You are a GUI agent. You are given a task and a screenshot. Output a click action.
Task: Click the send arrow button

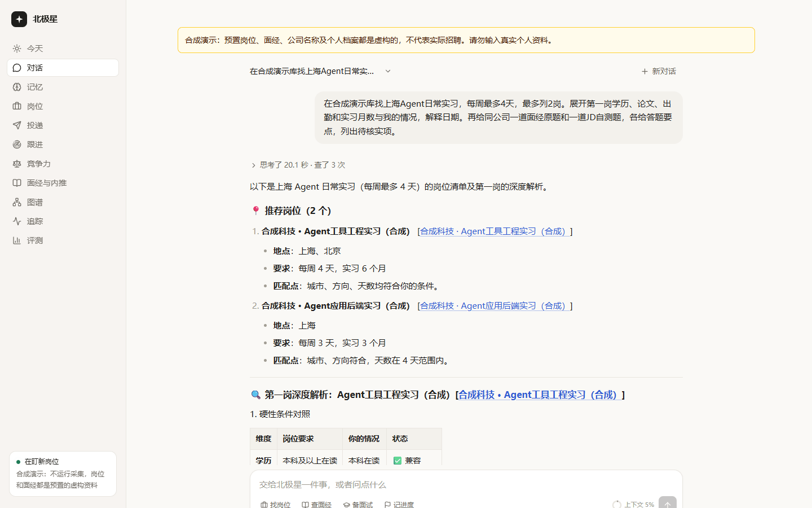coord(668,503)
